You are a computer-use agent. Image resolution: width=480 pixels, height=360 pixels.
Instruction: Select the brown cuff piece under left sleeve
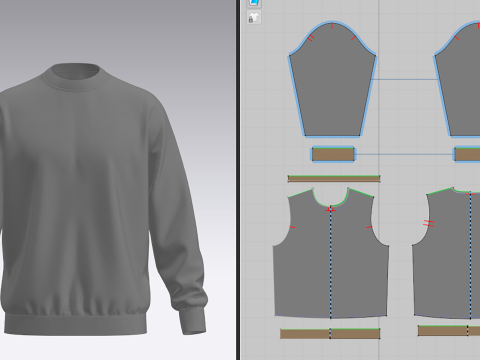333,154
